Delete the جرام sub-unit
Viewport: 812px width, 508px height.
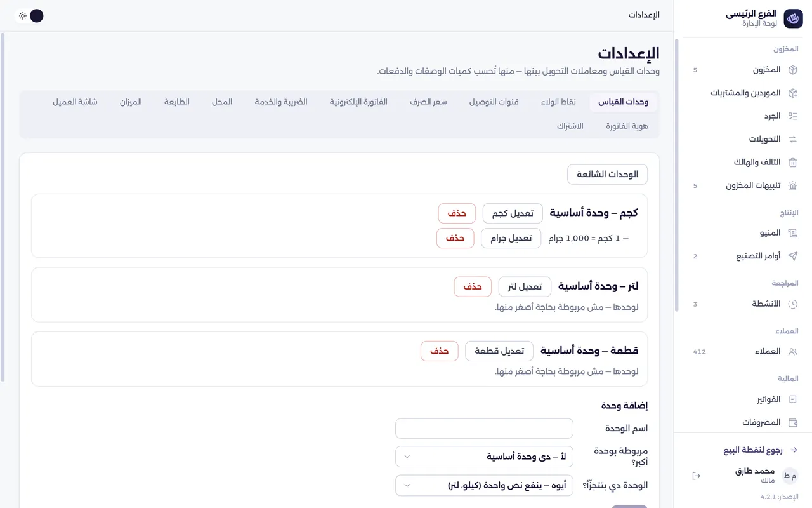coord(455,238)
